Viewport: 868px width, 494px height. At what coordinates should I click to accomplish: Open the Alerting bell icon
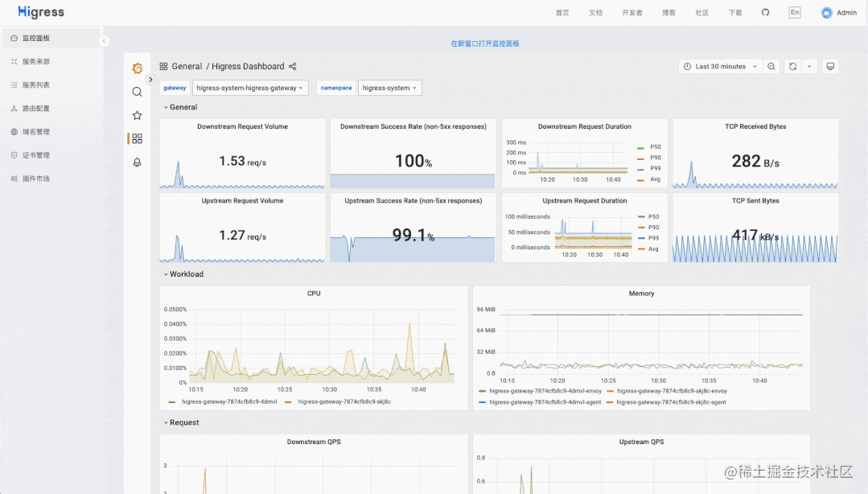[x=138, y=163]
